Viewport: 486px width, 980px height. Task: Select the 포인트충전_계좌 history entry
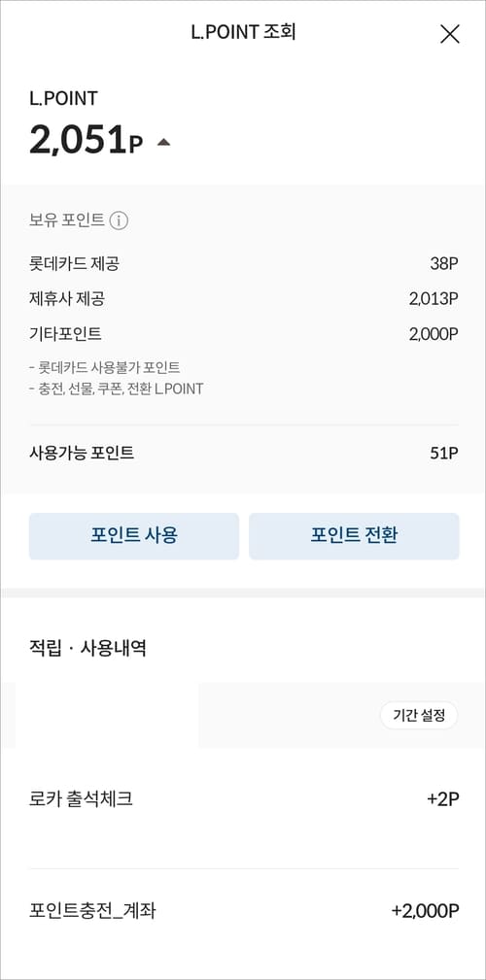click(x=244, y=911)
